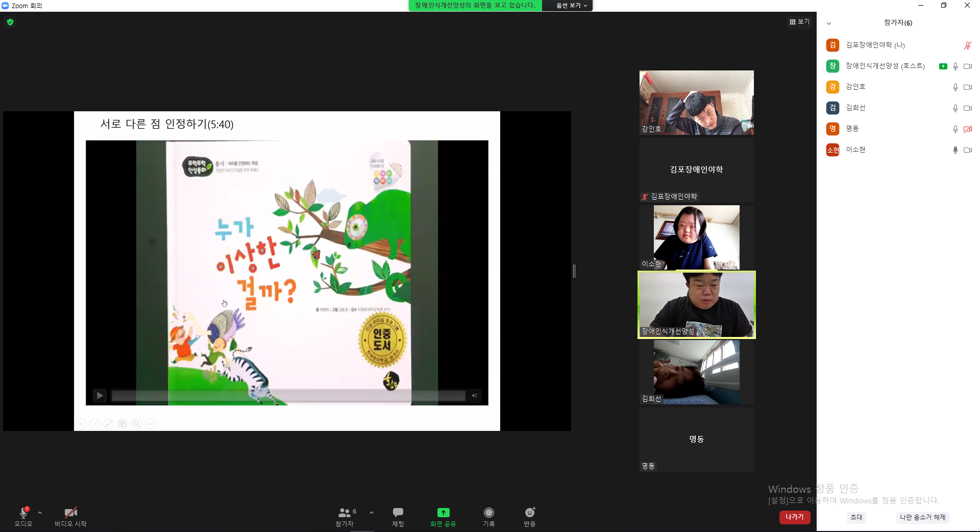Click the microphone icon beside 이소현
The height and width of the screenshot is (532, 980).
[955, 150]
